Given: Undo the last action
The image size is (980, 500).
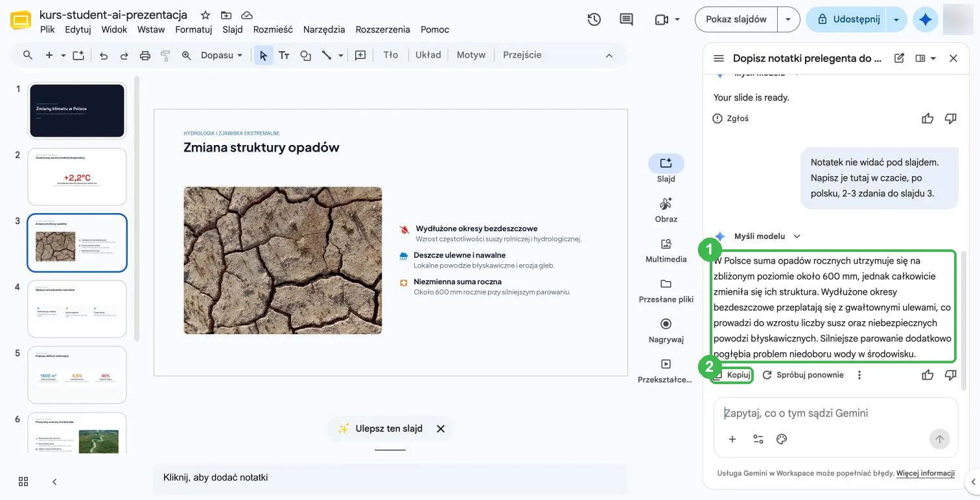Looking at the screenshot, I should pos(104,55).
